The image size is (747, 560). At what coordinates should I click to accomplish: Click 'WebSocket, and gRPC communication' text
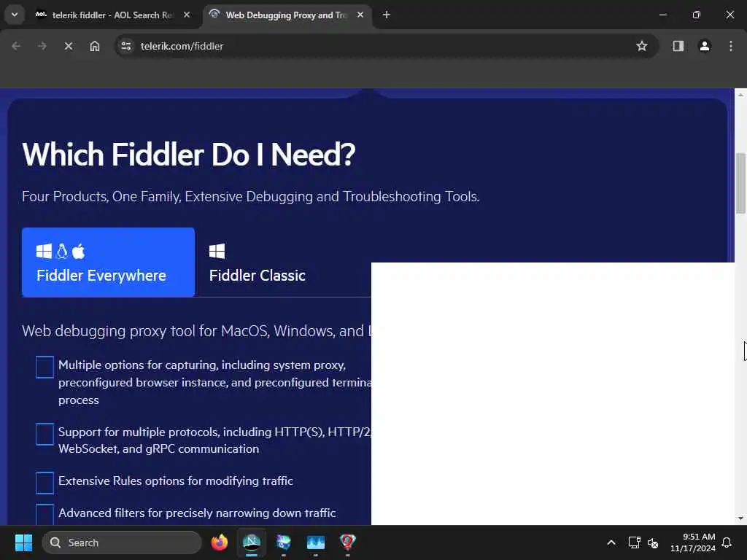coord(158,449)
